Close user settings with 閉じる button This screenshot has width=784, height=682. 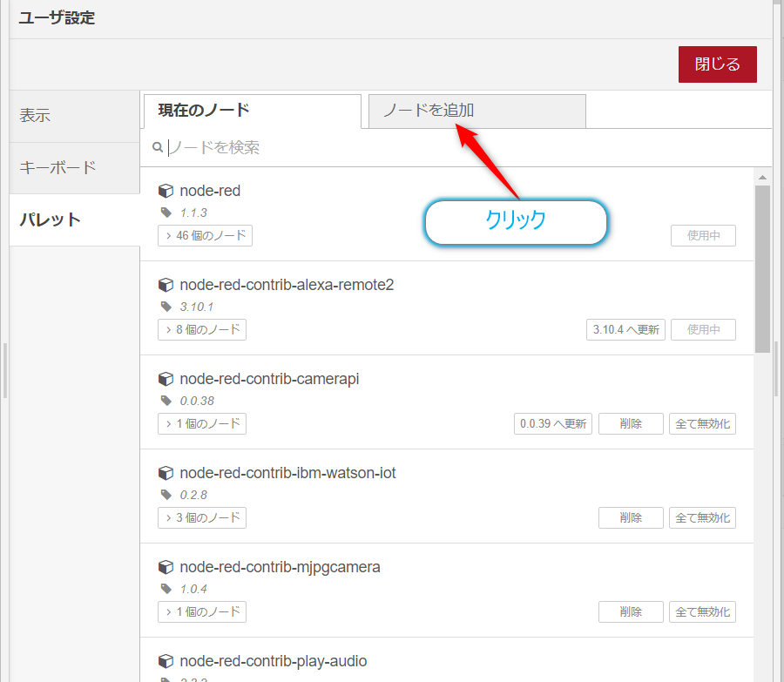click(718, 64)
